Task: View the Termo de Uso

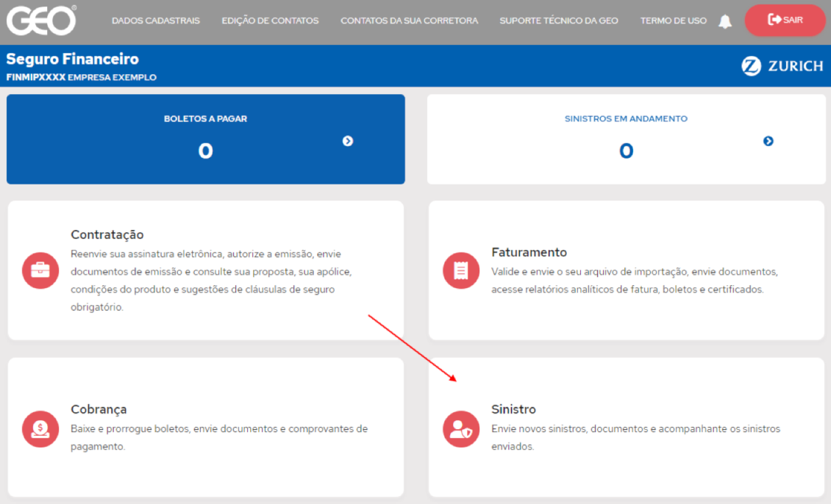Action: point(673,21)
